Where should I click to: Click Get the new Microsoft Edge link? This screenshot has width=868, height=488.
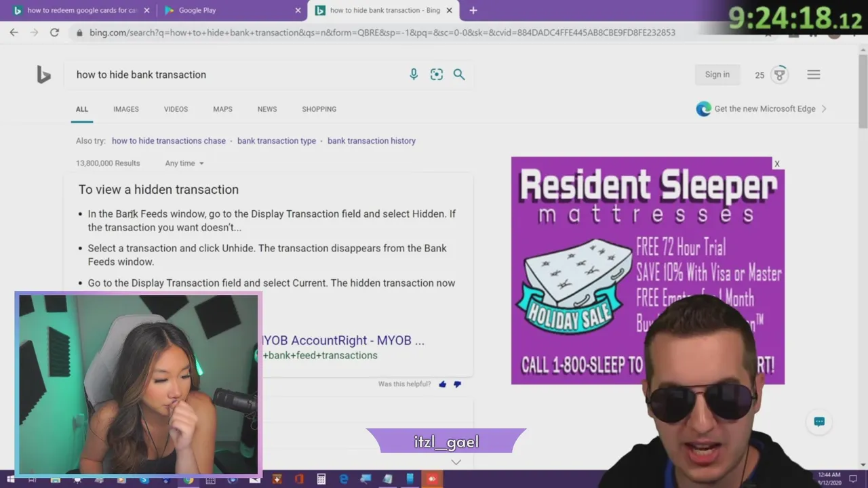[765, 109]
